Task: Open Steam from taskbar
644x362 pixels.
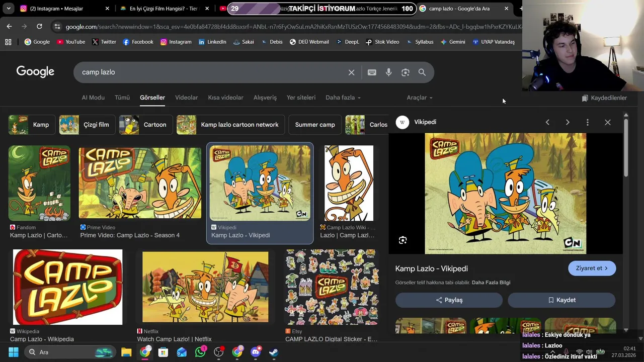Action: coord(274,352)
